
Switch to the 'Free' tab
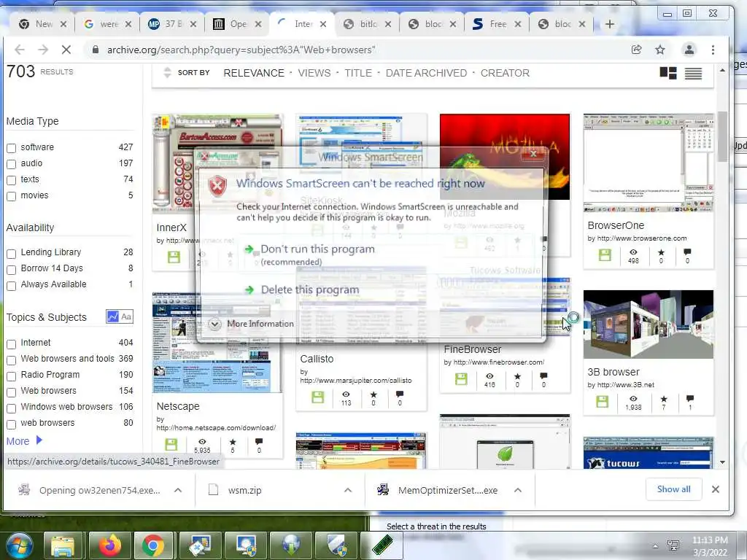pos(497,24)
